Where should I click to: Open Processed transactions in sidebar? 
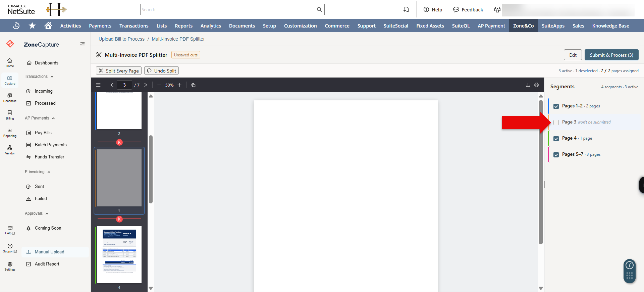coord(45,103)
